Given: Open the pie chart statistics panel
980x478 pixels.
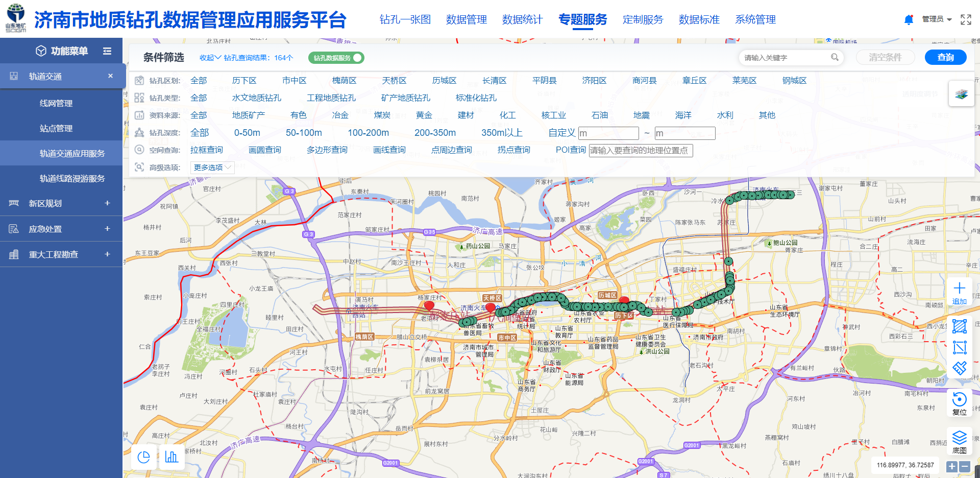Looking at the screenshot, I should tap(144, 457).
